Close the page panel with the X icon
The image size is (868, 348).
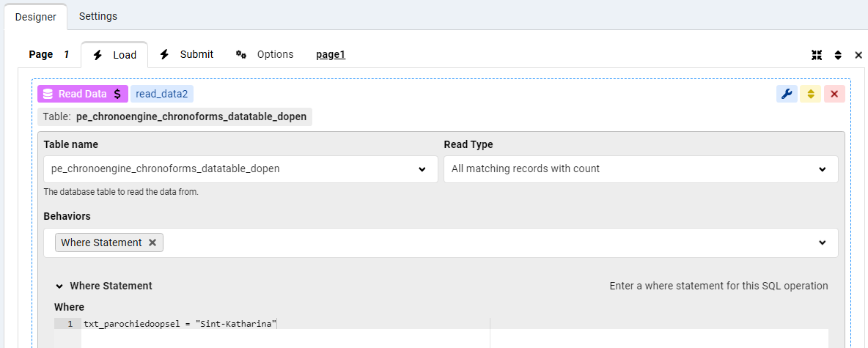pos(858,55)
